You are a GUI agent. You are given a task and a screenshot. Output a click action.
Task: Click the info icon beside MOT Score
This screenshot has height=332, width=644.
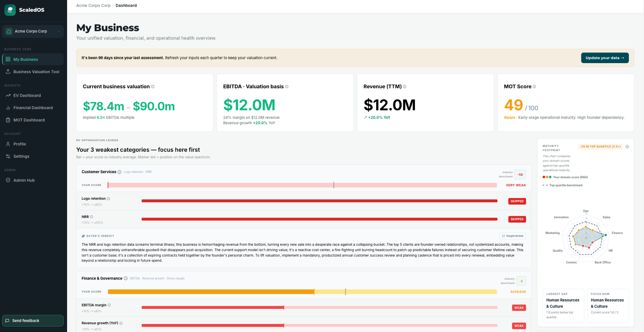tap(534, 87)
